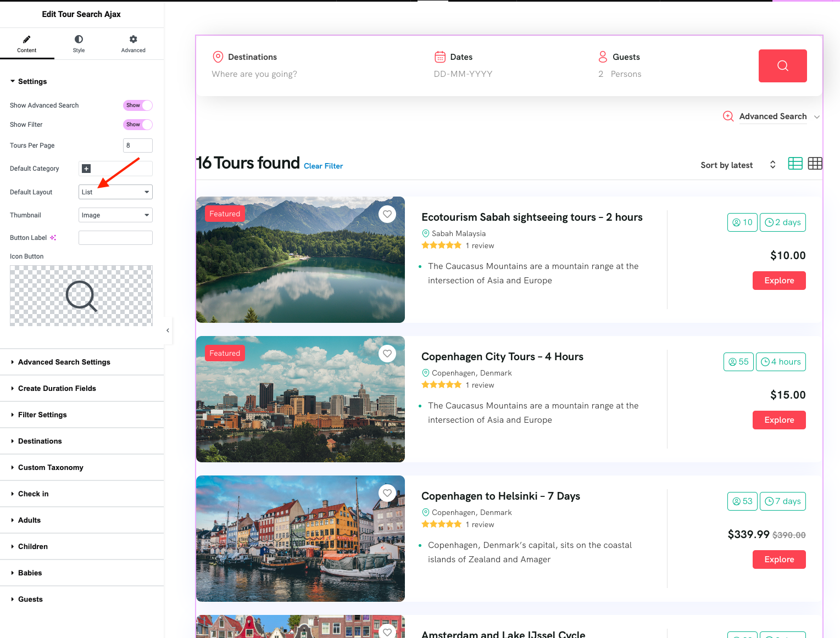Image resolution: width=840 pixels, height=638 pixels.
Task: Toggle the Show Filter switch
Action: tap(138, 125)
